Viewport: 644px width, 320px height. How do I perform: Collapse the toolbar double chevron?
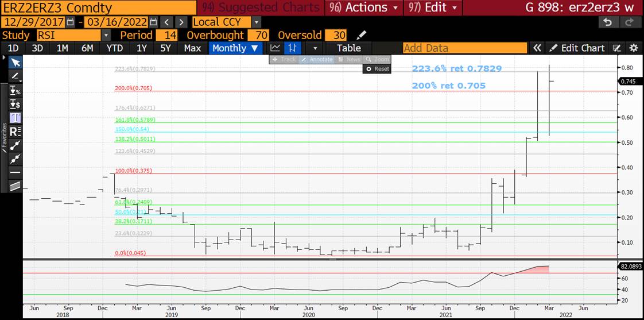(537, 48)
